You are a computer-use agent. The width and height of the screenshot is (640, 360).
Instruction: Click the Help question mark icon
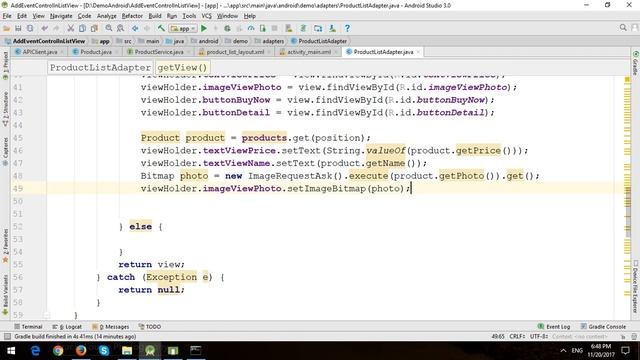pyautogui.click(x=347, y=28)
